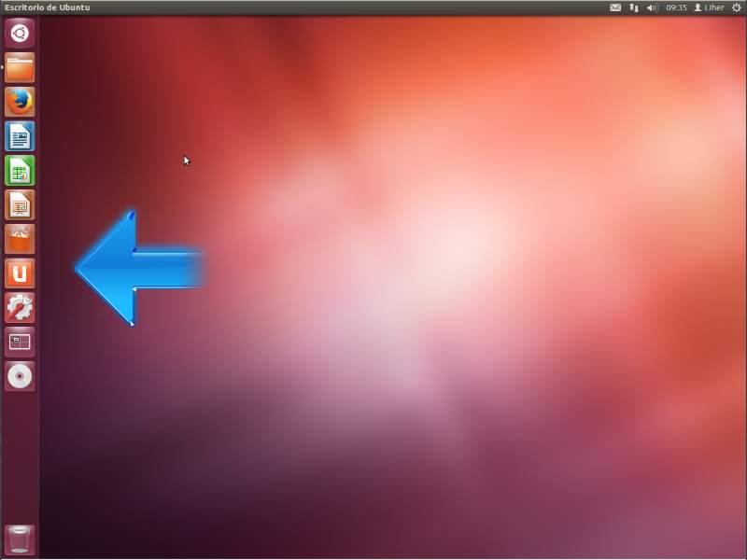Open Ubuntu One launcher icon
This screenshot has width=747, height=560.
[20, 273]
